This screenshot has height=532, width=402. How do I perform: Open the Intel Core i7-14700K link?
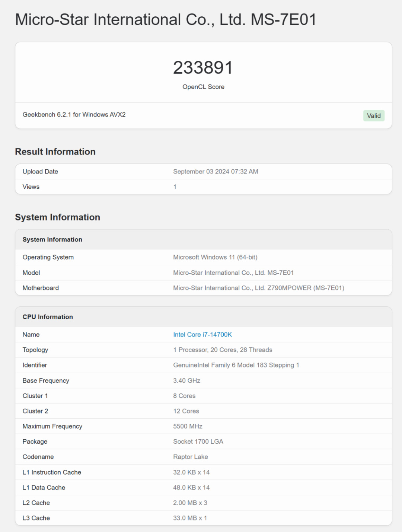click(x=202, y=335)
